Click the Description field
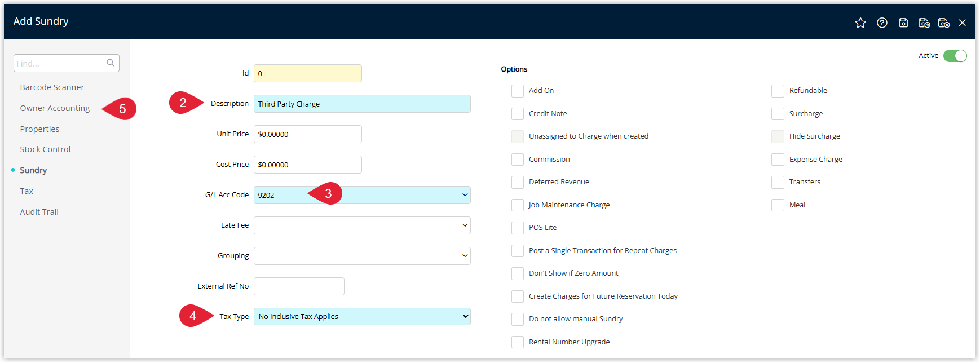Viewport: 980px width, 363px height. 362,104
